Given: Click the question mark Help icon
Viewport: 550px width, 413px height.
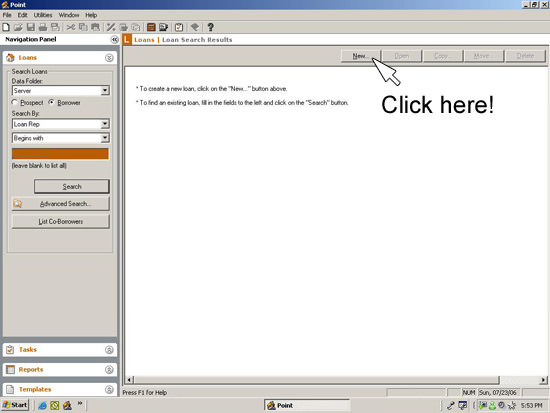Looking at the screenshot, I should (210, 27).
